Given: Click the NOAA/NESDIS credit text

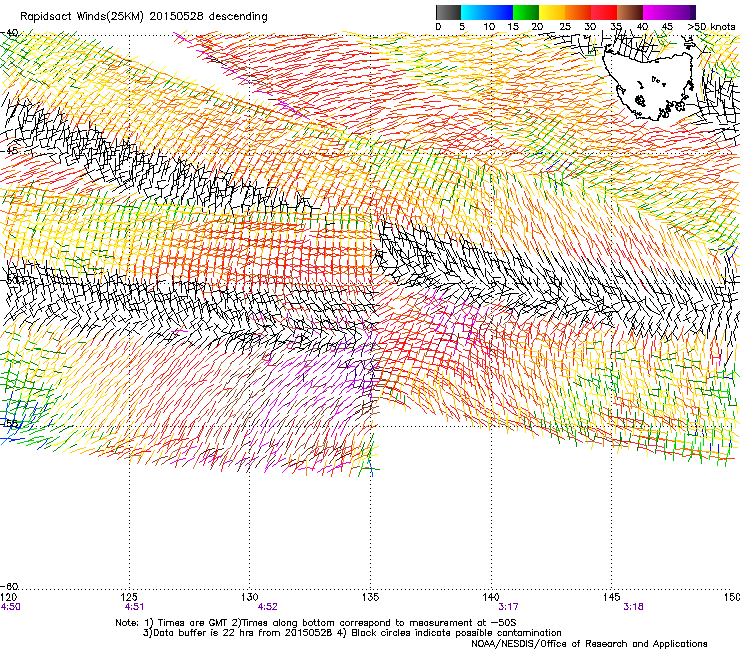Looking at the screenshot, I should point(589,644).
